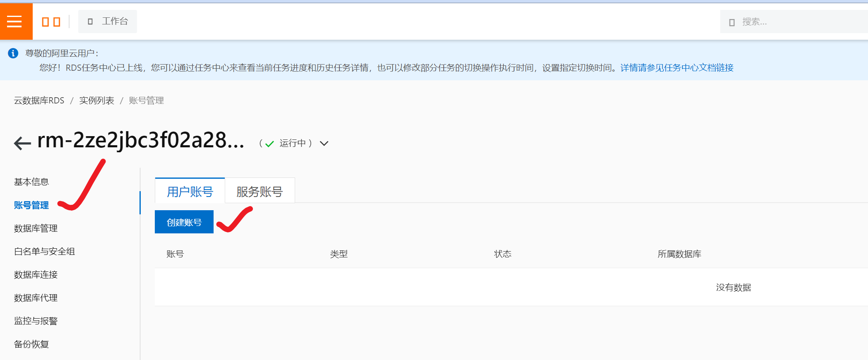Switch to the 服务账号 tab
The image size is (868, 360).
pos(260,191)
